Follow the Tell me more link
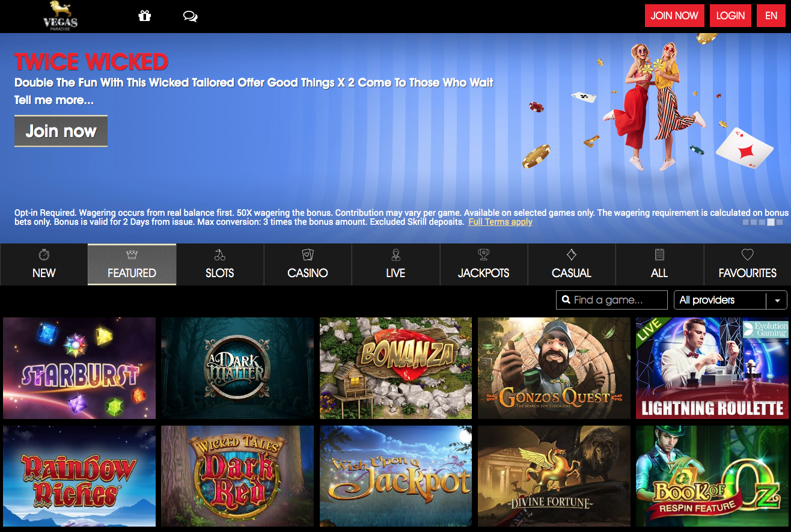 54,100
